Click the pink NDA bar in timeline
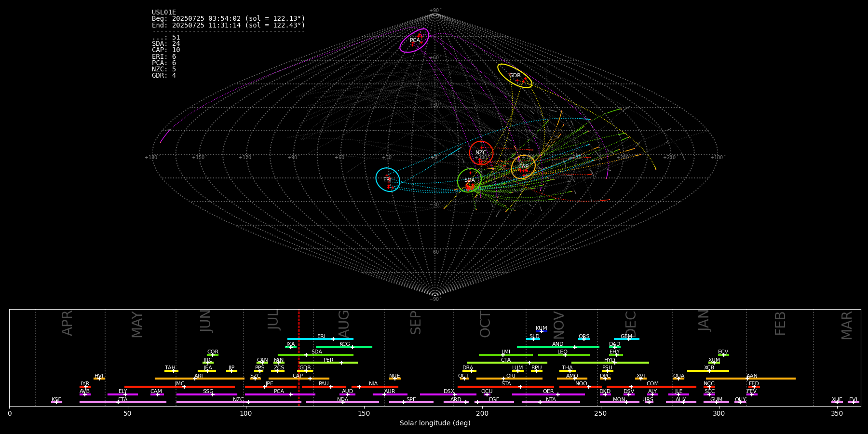The image size is (868, 434). pos(342,402)
